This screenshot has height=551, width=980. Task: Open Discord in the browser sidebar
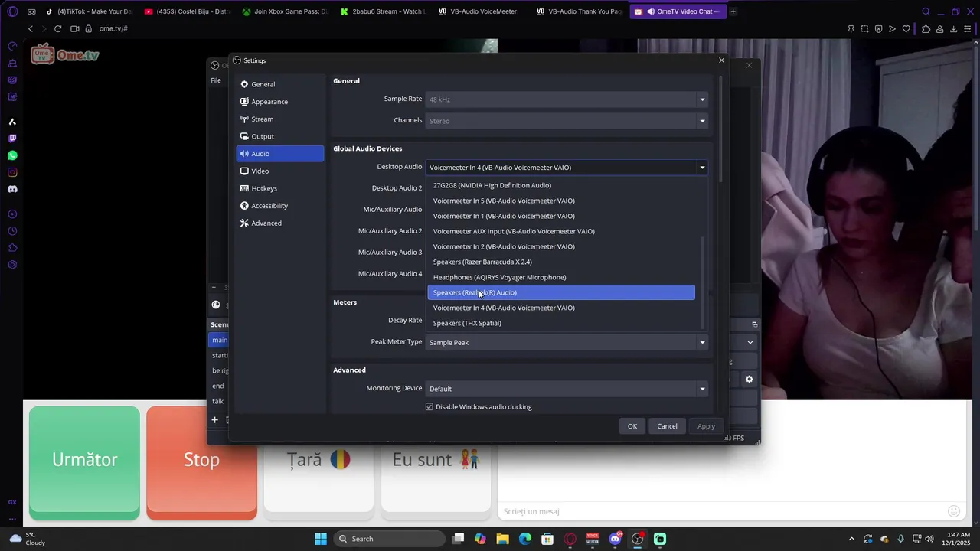coord(12,189)
